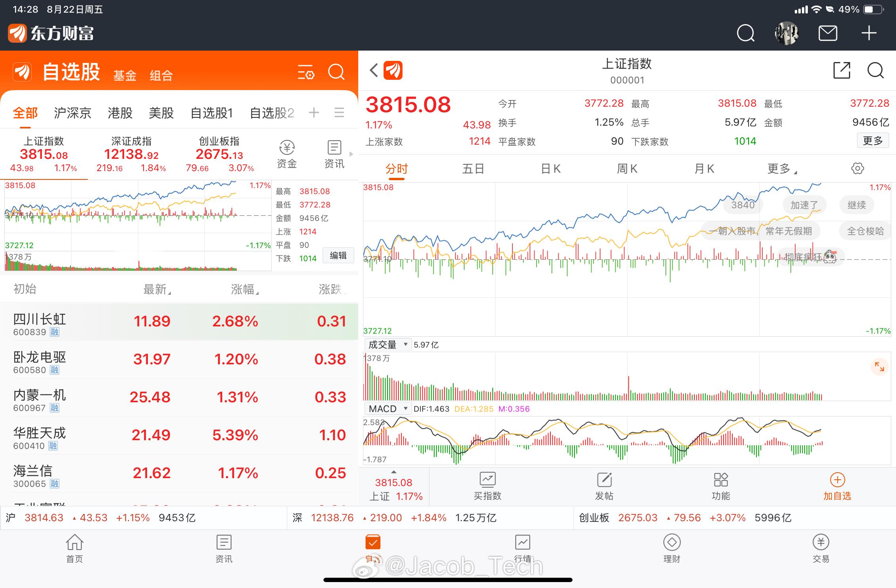Open the 四川长虹 stock row

(x=179, y=322)
